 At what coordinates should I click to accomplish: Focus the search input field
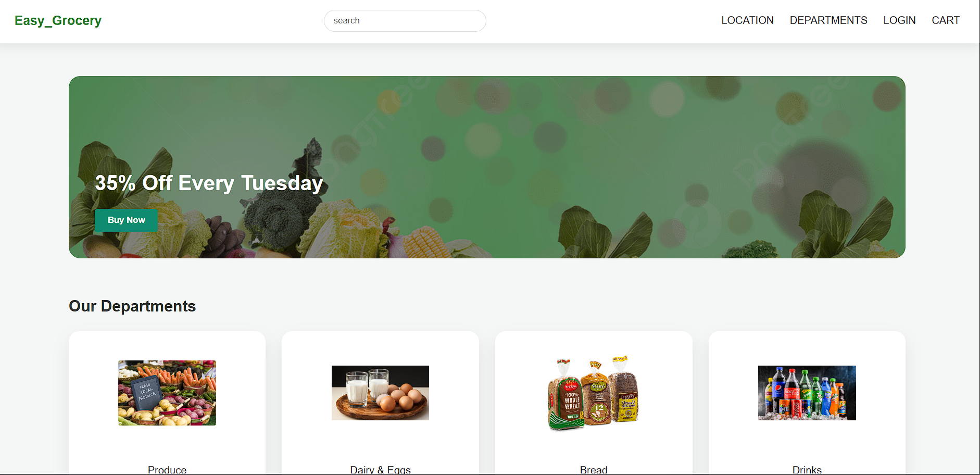[405, 21]
